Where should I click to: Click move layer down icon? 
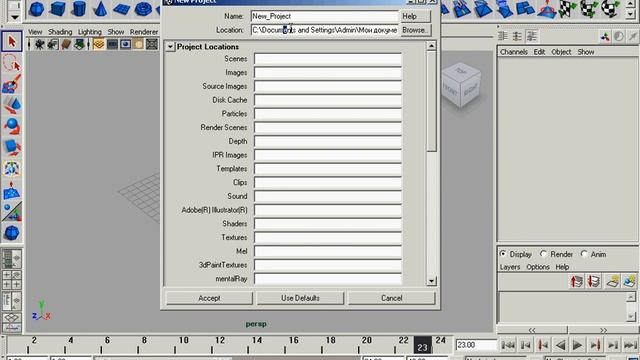(594, 281)
